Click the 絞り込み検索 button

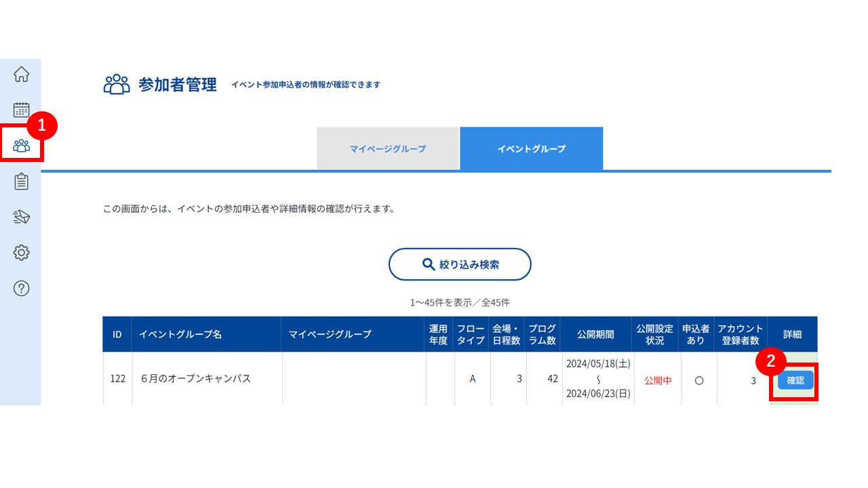click(460, 264)
